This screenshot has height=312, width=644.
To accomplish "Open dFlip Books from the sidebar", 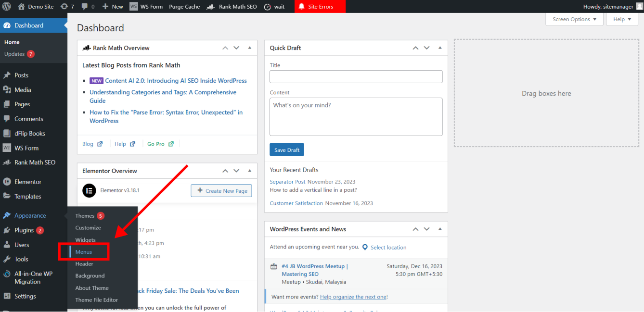I will tap(29, 133).
